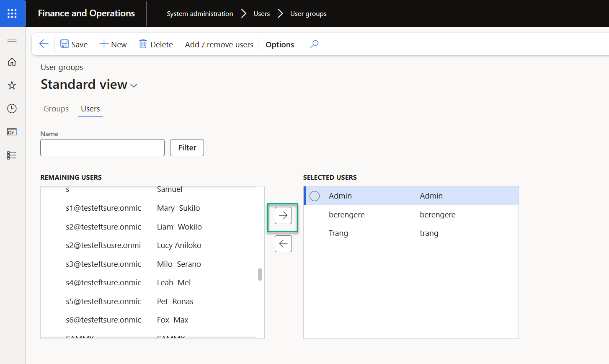Expand the left navigation pane hamburger
The width and height of the screenshot is (609, 364).
coord(12,39)
